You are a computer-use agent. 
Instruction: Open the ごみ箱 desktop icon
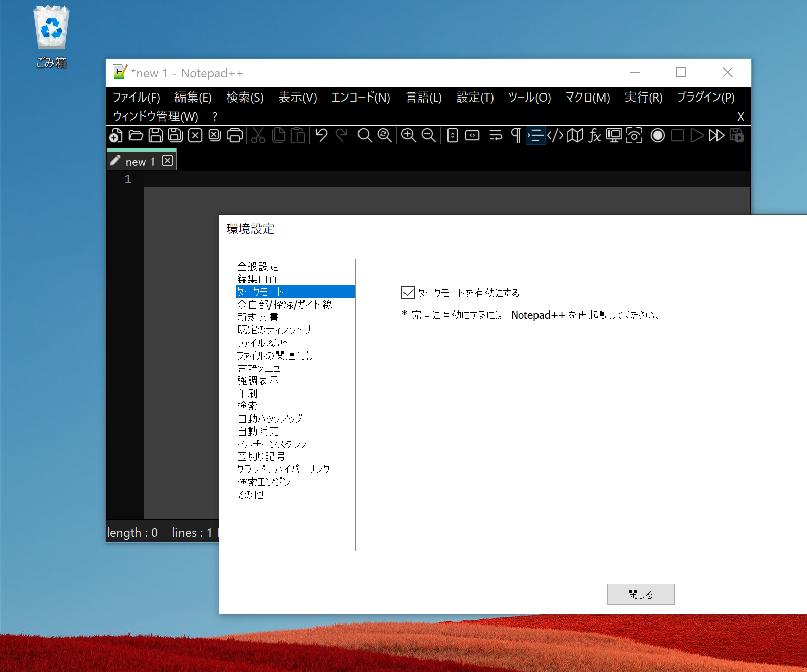point(51,36)
